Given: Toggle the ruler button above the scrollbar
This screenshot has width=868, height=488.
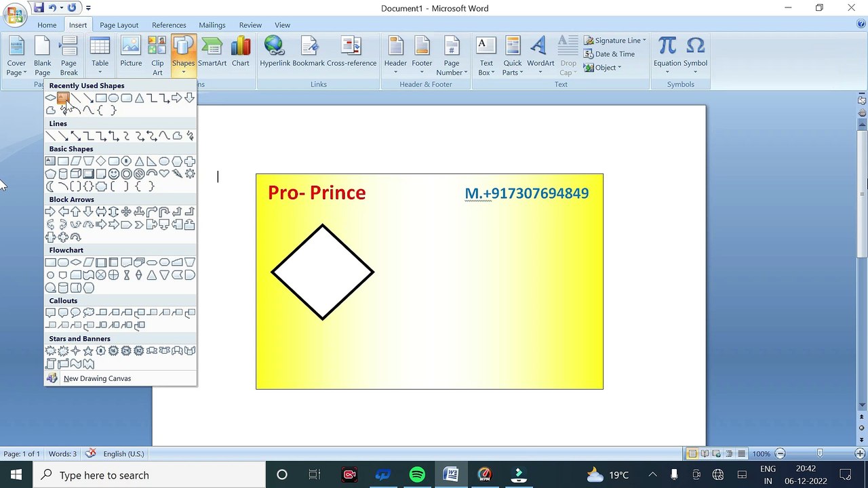Looking at the screenshot, I should (x=862, y=100).
